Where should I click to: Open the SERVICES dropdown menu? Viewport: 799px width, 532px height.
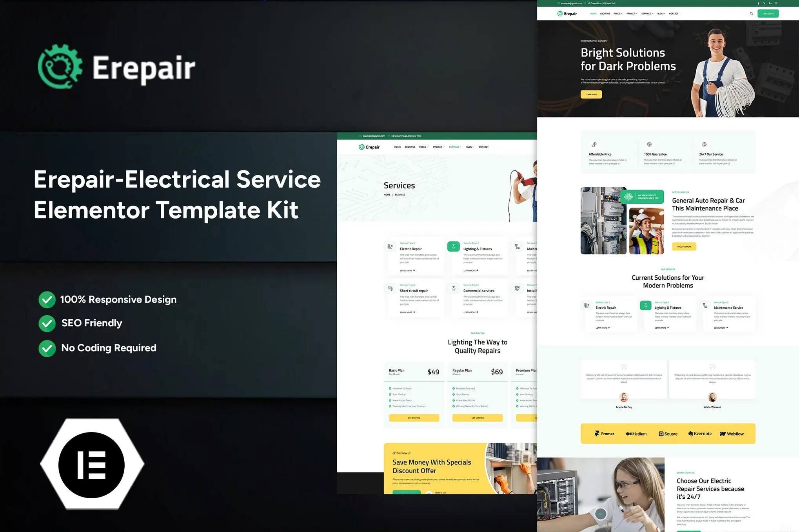647,13
